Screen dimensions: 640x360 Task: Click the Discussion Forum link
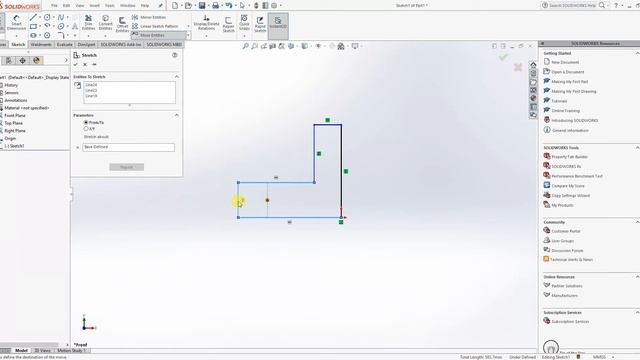pos(567,251)
